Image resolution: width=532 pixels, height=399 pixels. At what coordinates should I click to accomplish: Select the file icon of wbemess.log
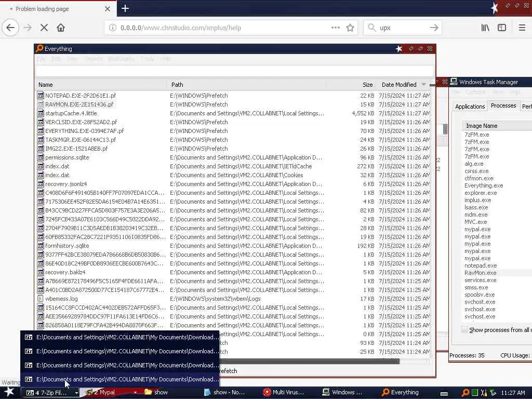coord(41,299)
